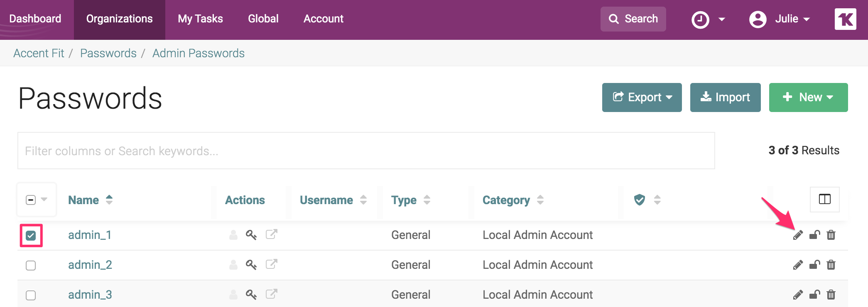Expand the clock history dropdown arrow
Image resolution: width=868 pixels, height=307 pixels.
click(722, 19)
